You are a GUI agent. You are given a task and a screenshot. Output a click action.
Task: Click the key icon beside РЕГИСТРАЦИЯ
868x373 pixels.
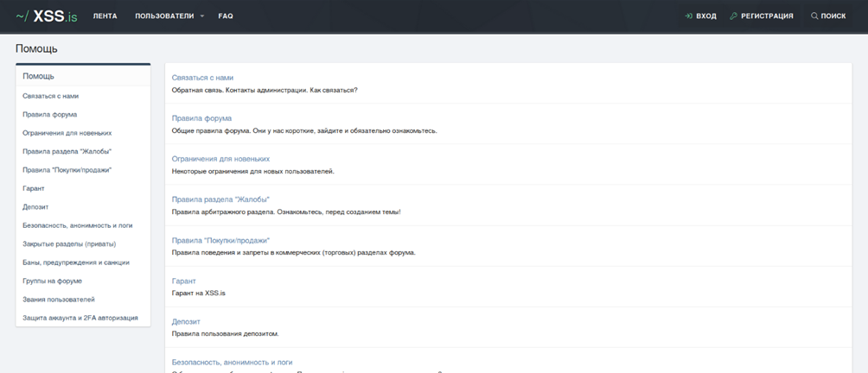click(x=734, y=16)
